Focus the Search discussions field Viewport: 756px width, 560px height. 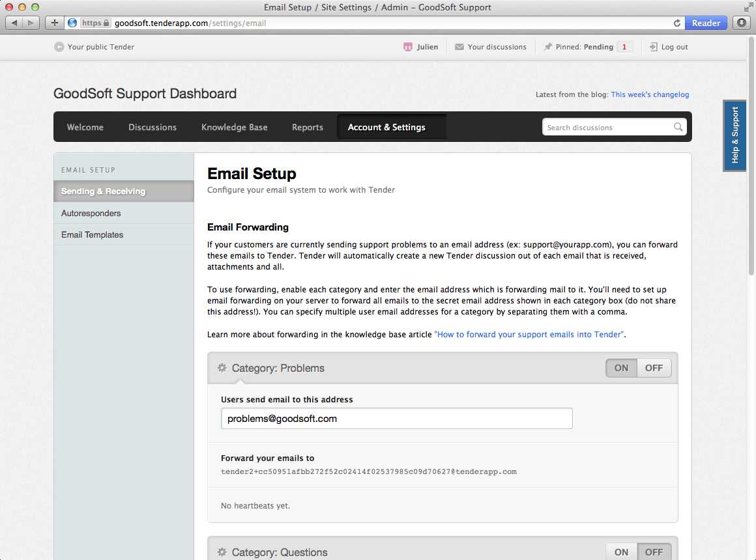[x=607, y=127]
